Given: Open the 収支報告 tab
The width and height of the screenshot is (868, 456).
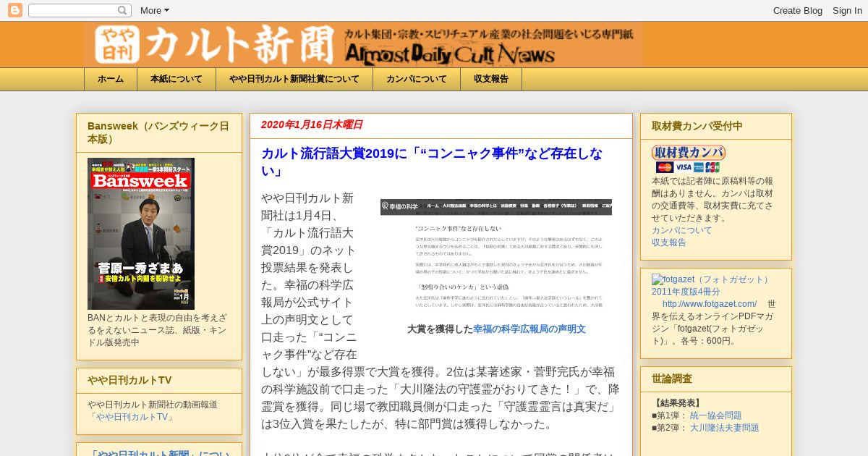Looking at the screenshot, I should tap(491, 79).
